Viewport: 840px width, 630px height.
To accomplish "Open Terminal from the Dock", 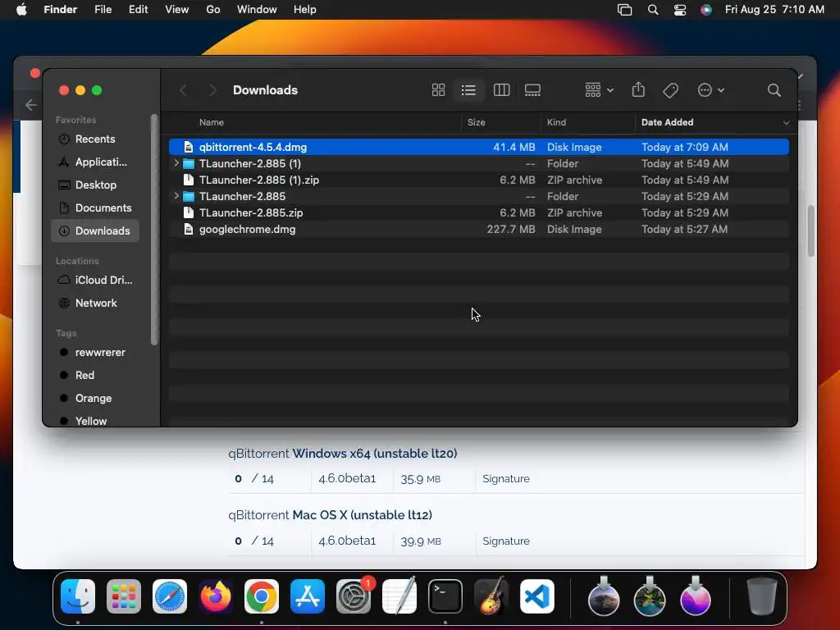I will point(445,596).
